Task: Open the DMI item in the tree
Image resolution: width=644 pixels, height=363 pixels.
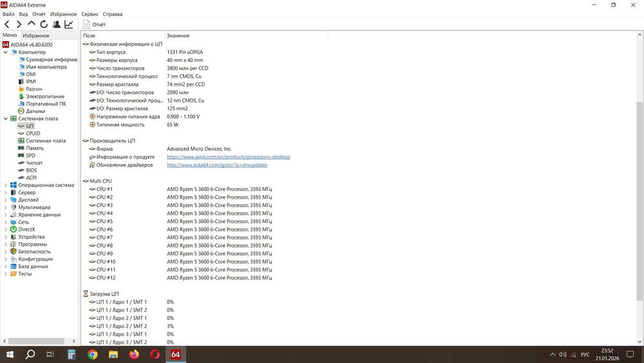Action: [x=31, y=74]
